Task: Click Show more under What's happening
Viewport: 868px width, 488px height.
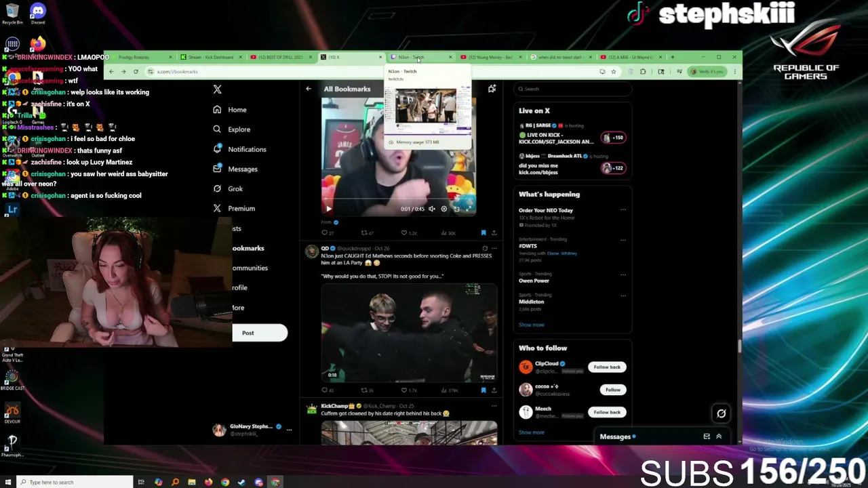Action: click(x=532, y=325)
